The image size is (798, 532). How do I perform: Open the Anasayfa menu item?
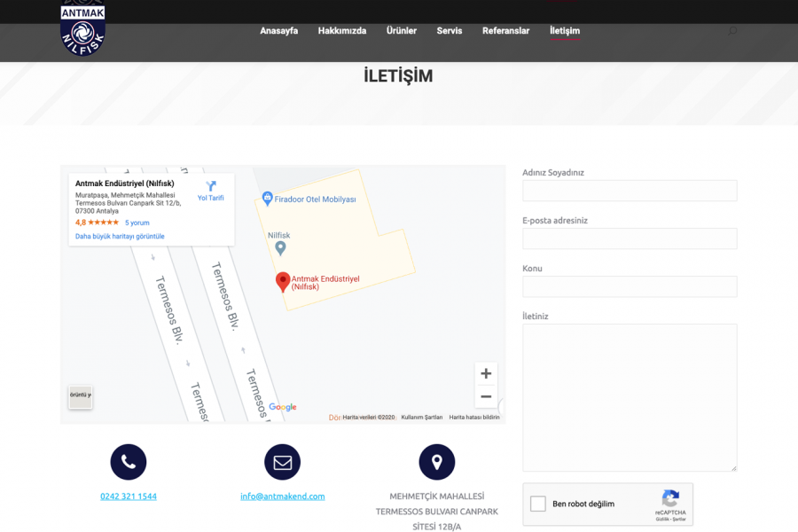click(x=278, y=31)
